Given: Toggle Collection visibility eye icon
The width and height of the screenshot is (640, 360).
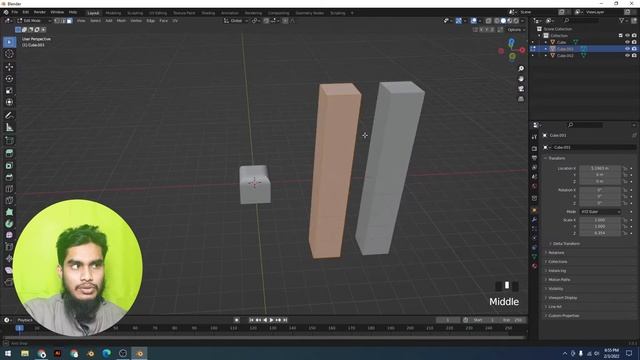Looking at the screenshot, I should coord(627,36).
